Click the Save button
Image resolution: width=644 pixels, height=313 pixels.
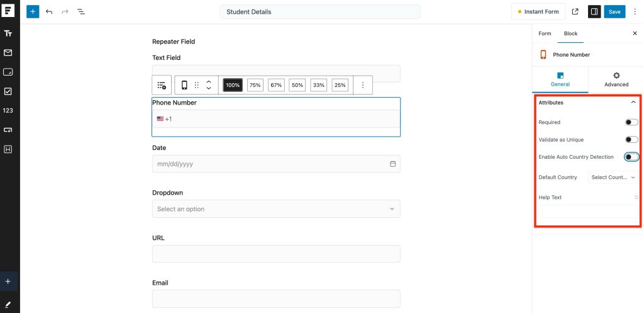614,12
